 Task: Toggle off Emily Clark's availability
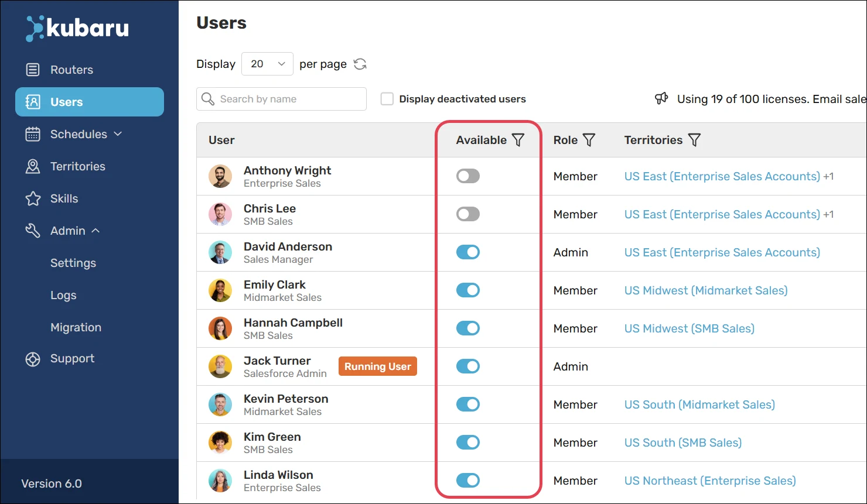468,290
